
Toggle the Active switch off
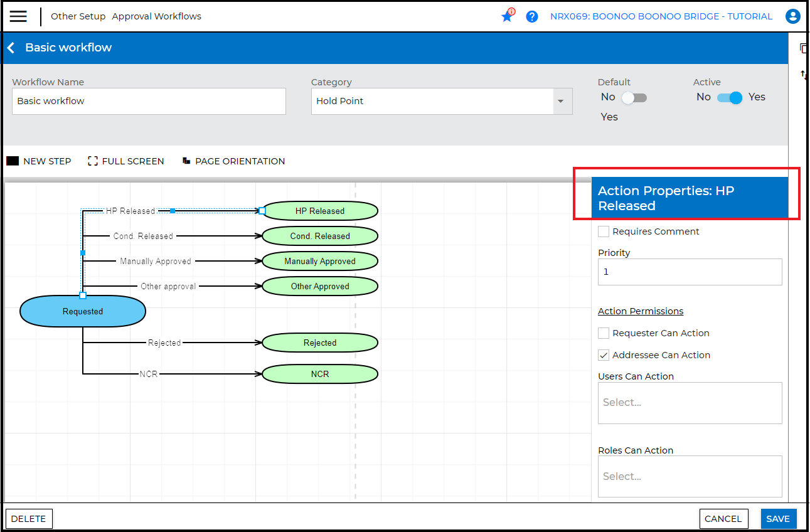coord(730,97)
